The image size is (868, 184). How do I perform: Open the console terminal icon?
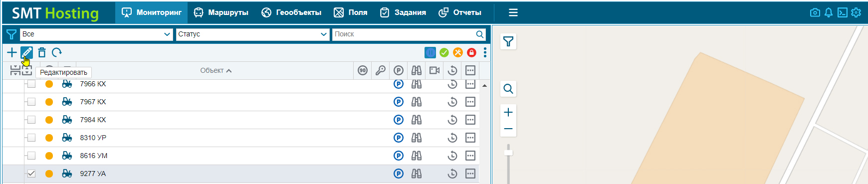[x=843, y=12]
